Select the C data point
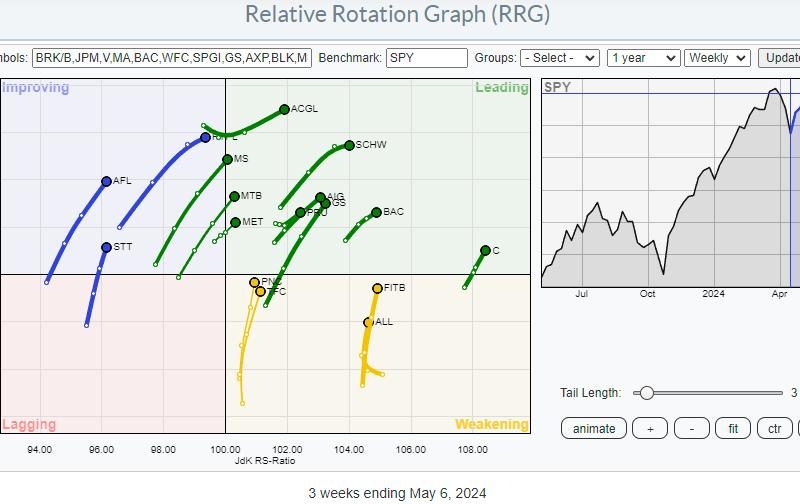Viewport: 800px width, 504px height. [x=485, y=250]
